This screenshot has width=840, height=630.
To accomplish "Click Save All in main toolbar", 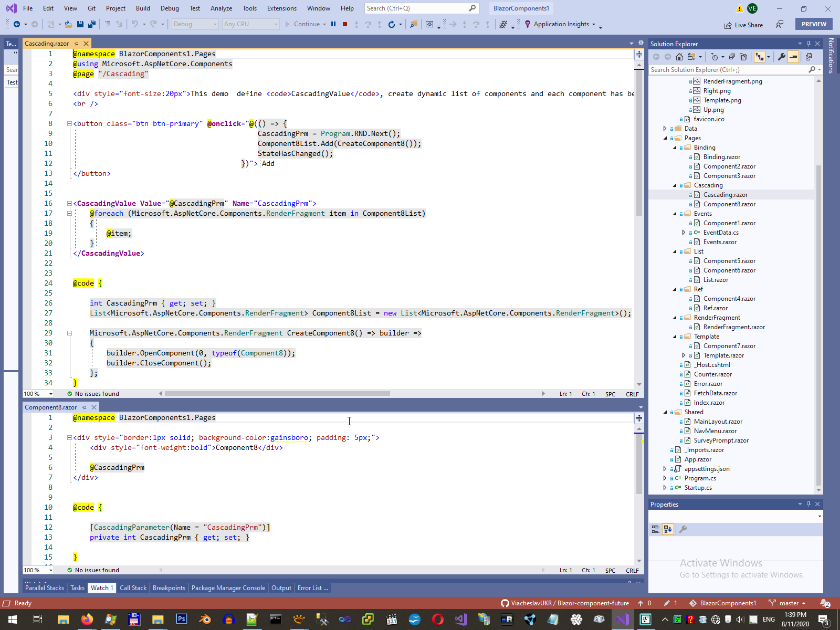I will coord(92,24).
